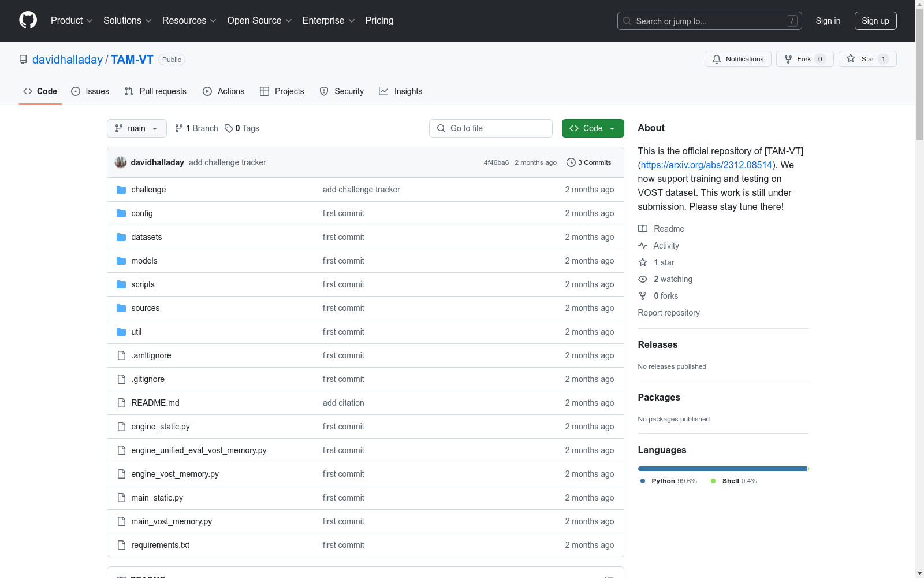Screen dimensions: 924x578
Task: Open the Insights tab
Action: (x=400, y=91)
